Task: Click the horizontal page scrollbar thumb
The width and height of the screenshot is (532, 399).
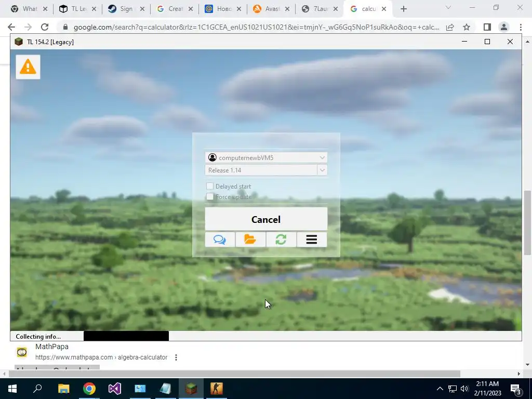Action: 234,374
